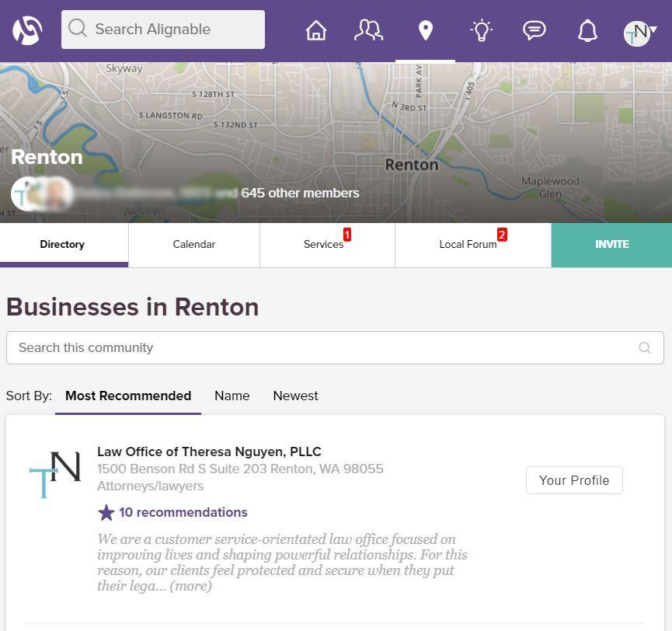Click the Local Forum badge 2
Screen dimensions: 672x631
point(502,235)
